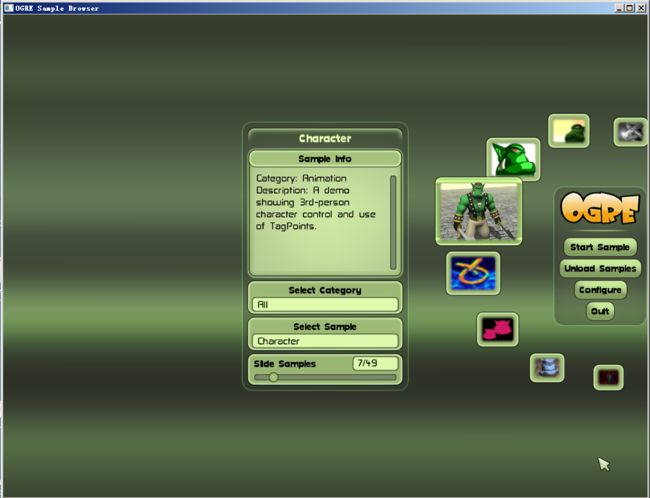Click the Category: Animation text
This screenshot has width=650, height=498.
[301, 178]
